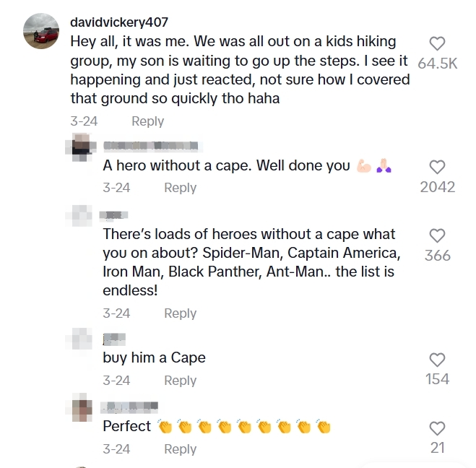Open the davidvickery407 username link

point(118,22)
